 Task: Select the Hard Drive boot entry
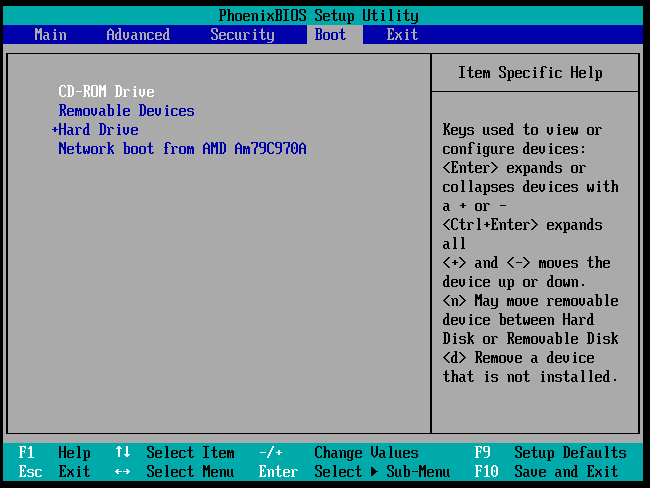click(x=98, y=129)
